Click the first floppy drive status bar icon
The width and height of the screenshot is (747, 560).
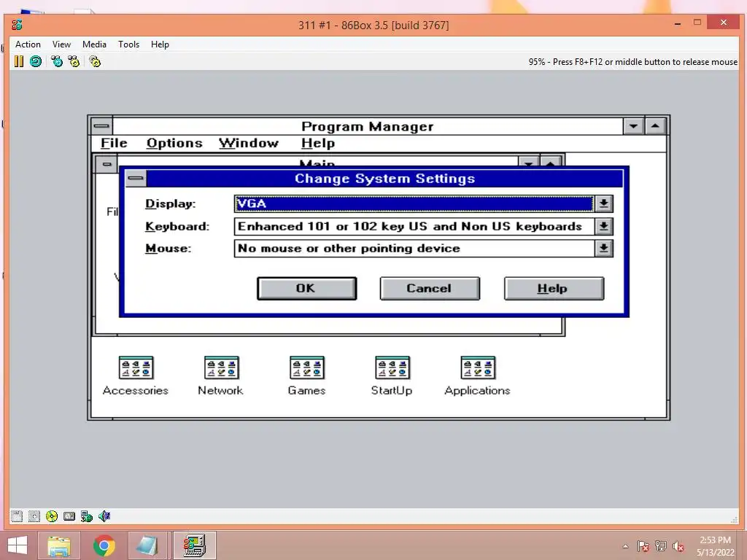pyautogui.click(x=17, y=516)
